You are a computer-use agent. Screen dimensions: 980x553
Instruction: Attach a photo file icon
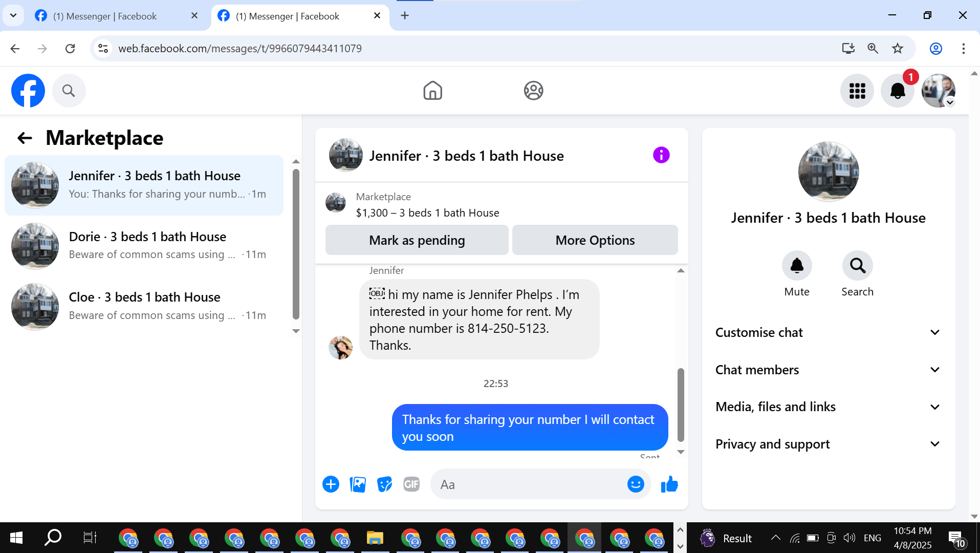(358, 484)
